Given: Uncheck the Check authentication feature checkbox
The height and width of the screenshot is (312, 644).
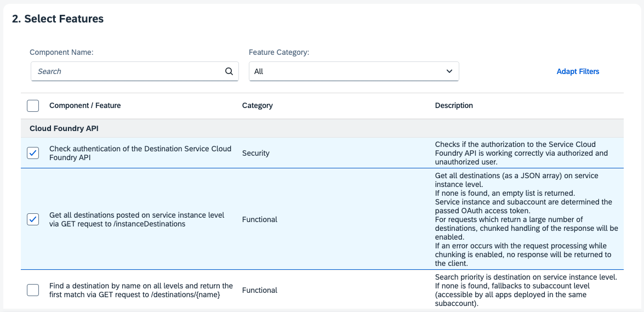Looking at the screenshot, I should [x=33, y=153].
